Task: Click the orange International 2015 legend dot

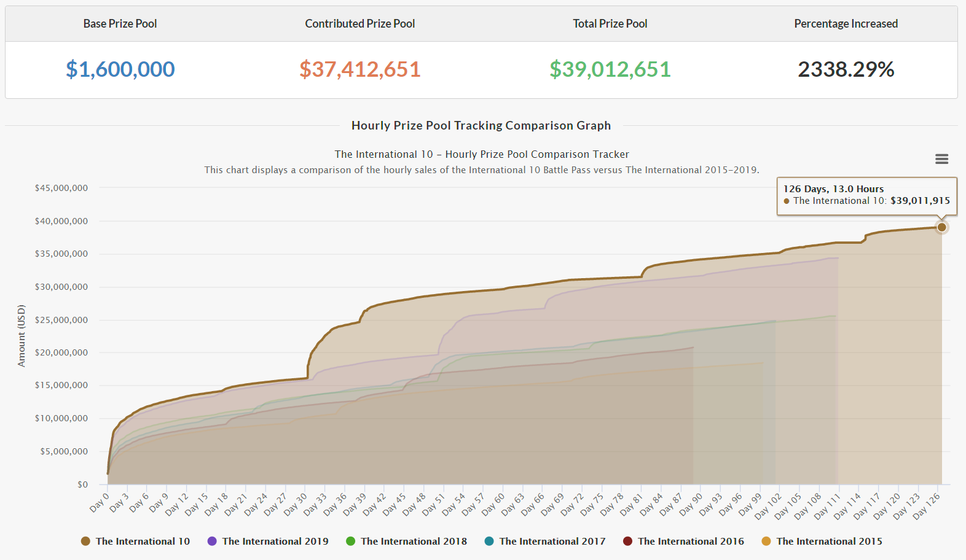Action: pyautogui.click(x=766, y=541)
